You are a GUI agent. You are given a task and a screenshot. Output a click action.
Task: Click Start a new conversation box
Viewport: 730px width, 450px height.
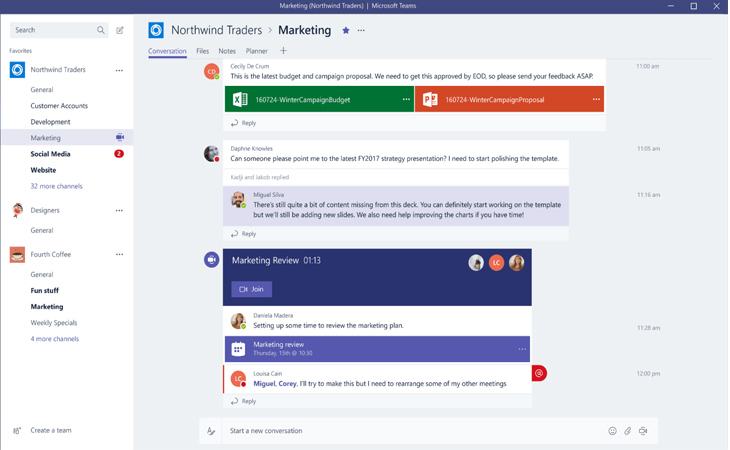pos(414,431)
